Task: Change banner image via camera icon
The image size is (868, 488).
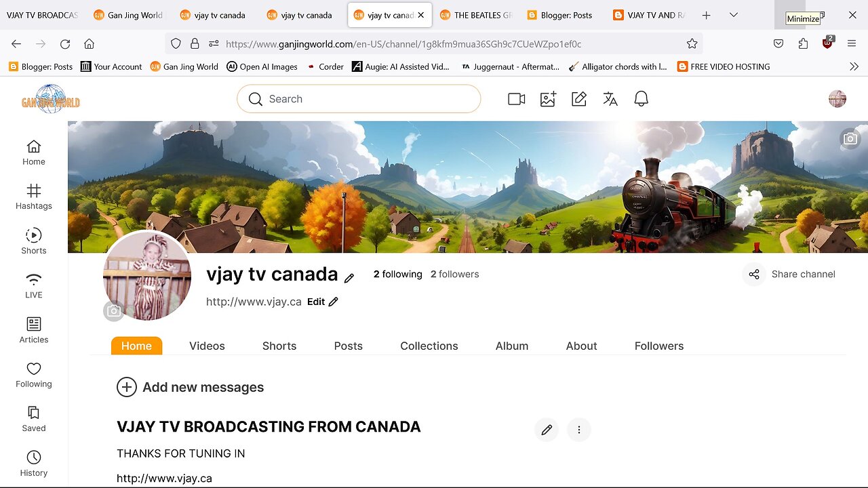Action: point(850,139)
